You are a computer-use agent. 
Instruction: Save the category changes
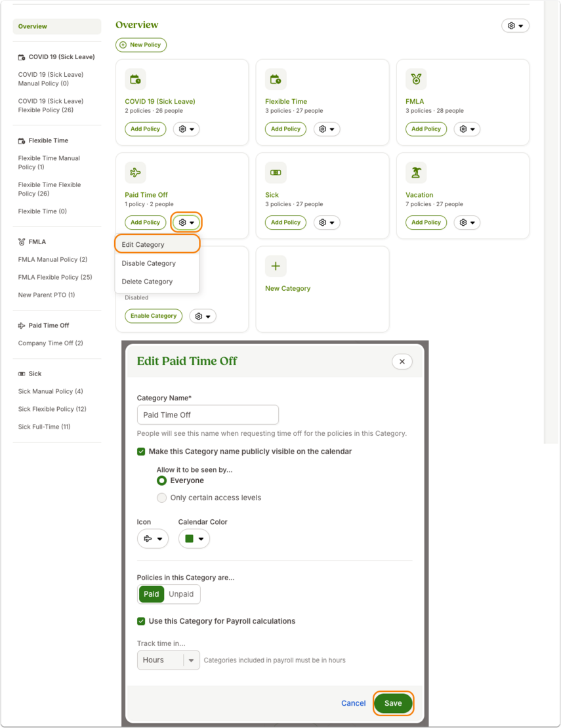click(x=393, y=703)
